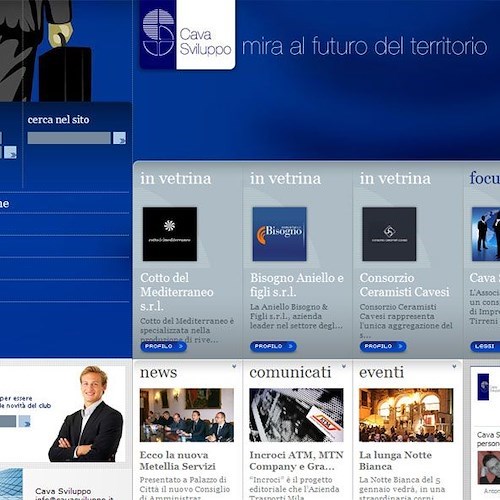500x500 pixels.
Task: Click the site search field
Action: click(69, 138)
